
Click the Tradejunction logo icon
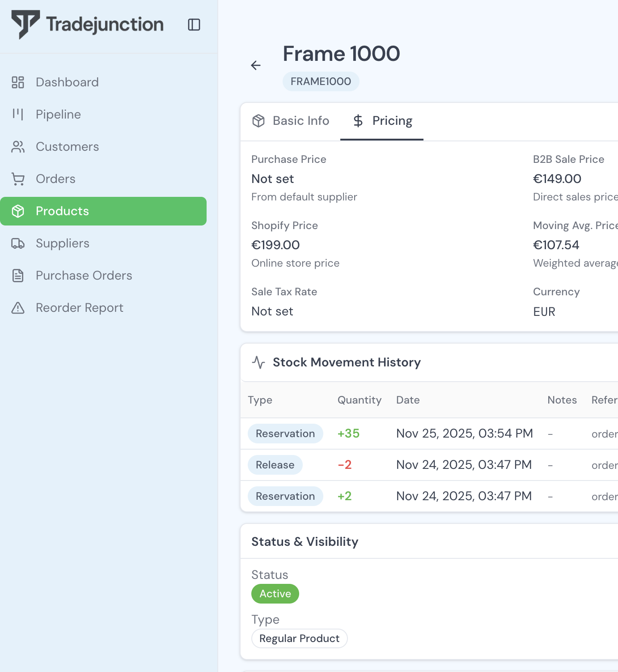25,25
